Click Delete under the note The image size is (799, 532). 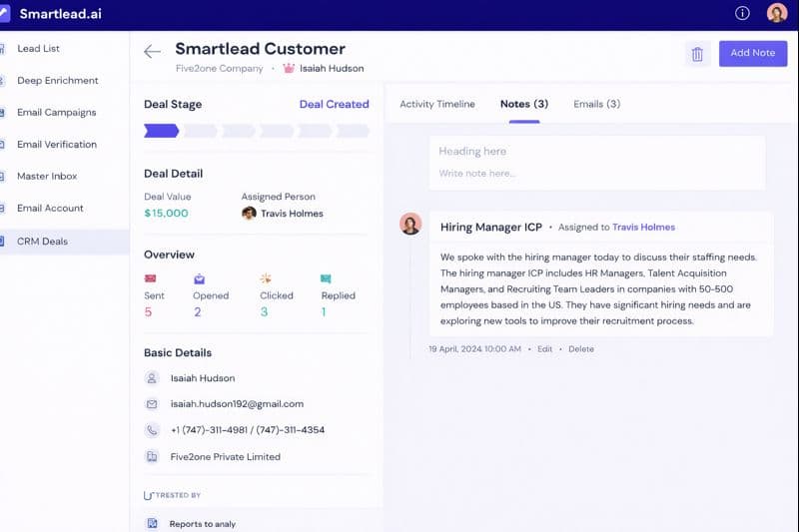coord(581,349)
